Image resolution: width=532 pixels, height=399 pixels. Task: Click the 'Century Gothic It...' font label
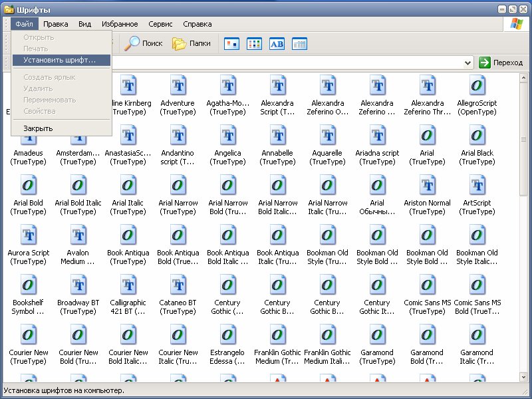[x=377, y=307]
